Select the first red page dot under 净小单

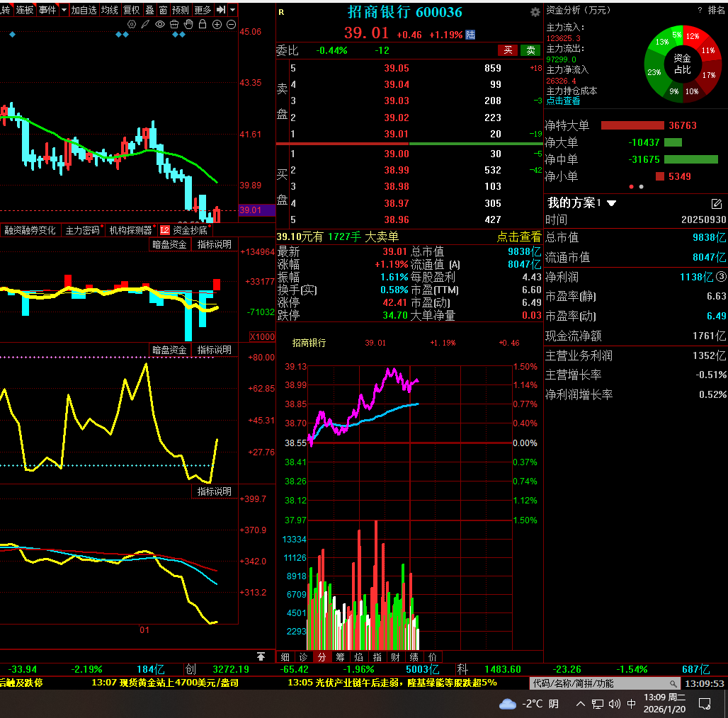point(631,186)
